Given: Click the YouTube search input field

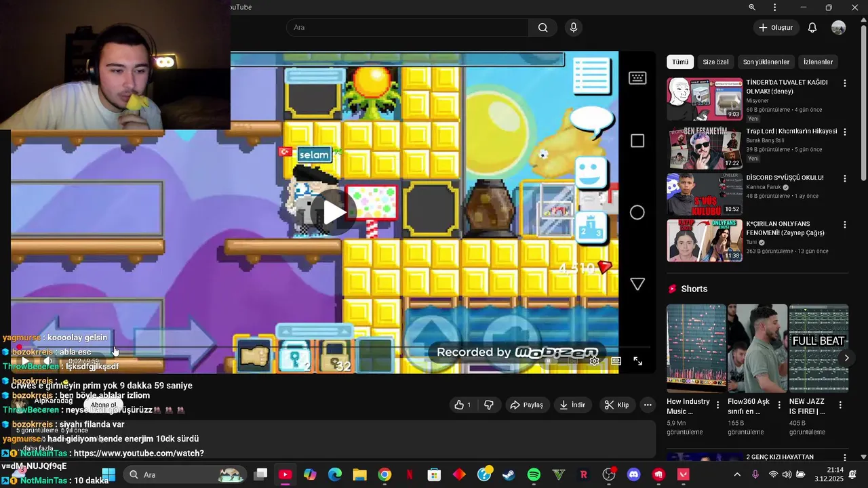Looking at the screenshot, I should tap(408, 28).
